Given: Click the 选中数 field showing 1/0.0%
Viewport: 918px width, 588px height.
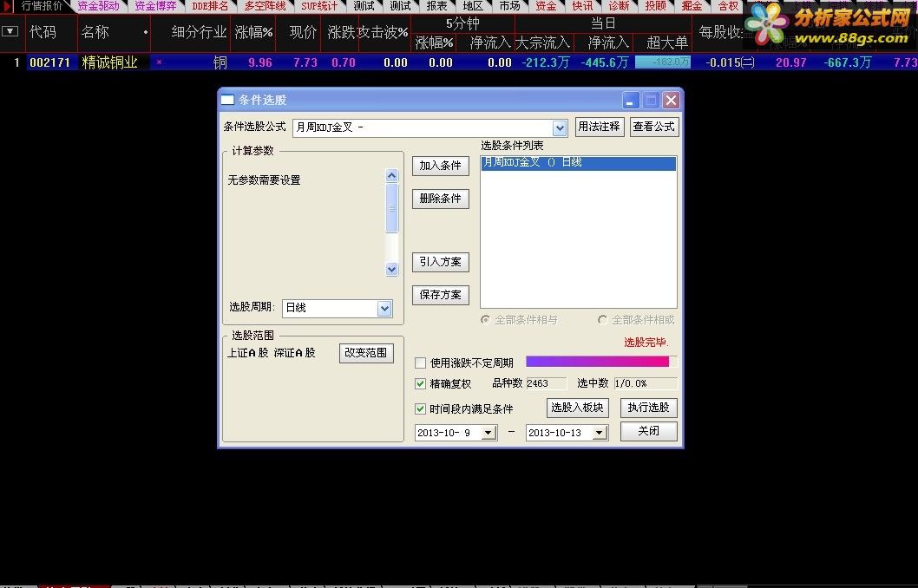Looking at the screenshot, I should [x=646, y=384].
